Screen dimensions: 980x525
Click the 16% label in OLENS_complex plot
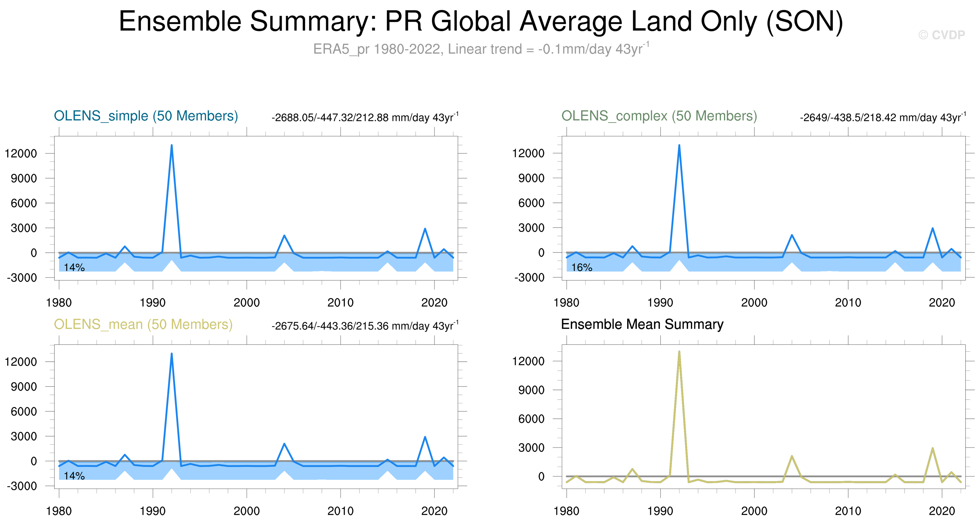(x=582, y=267)
